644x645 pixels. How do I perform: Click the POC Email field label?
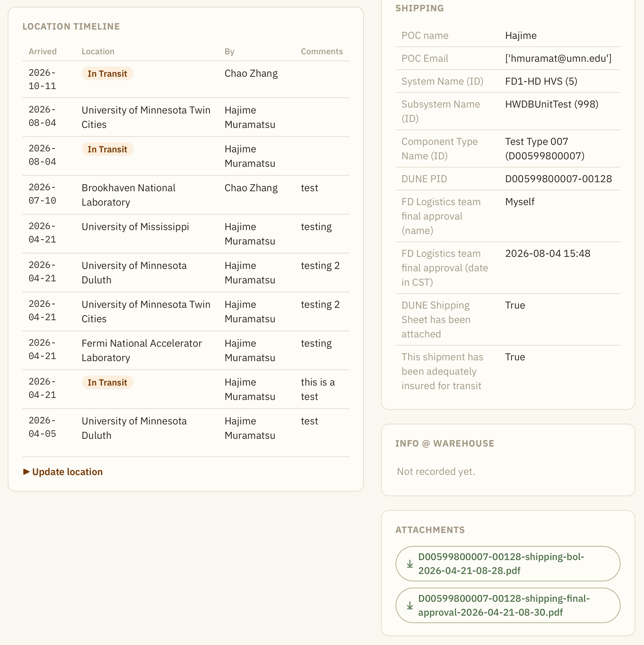pyautogui.click(x=425, y=58)
